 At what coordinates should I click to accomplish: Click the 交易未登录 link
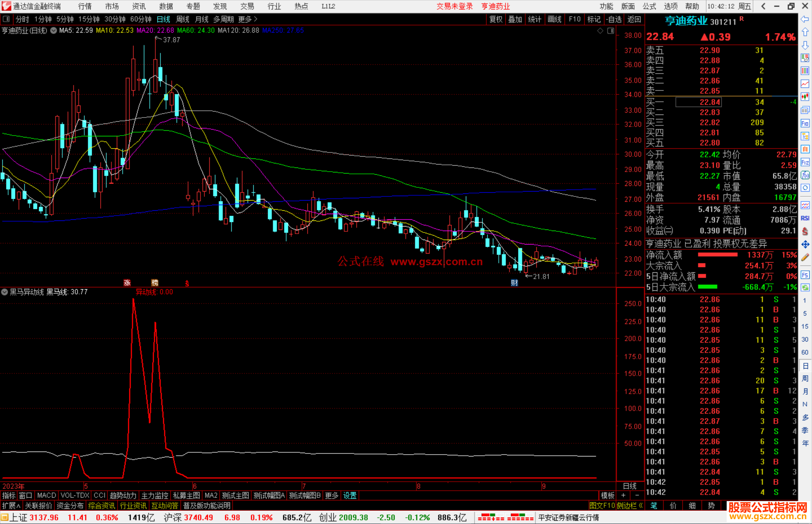pyautogui.click(x=454, y=6)
